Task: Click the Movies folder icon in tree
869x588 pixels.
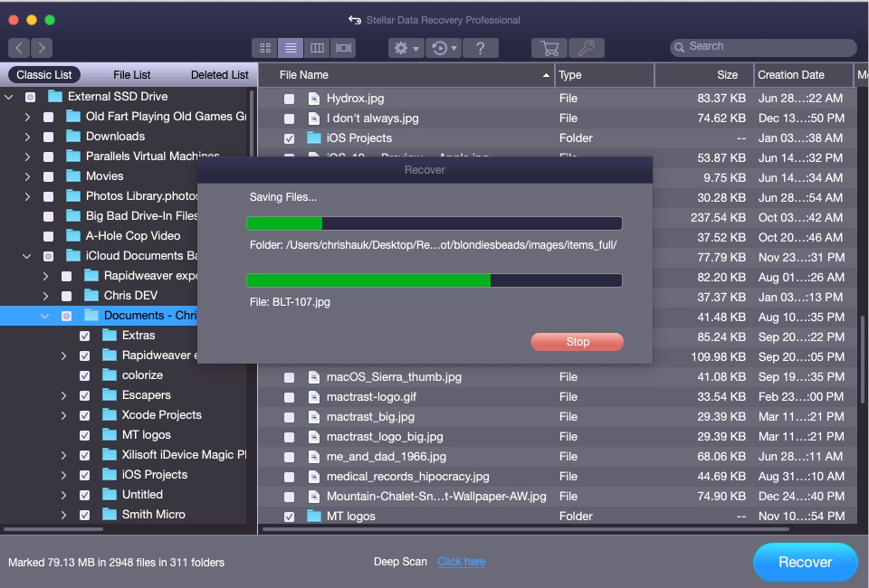Action: 73,176
